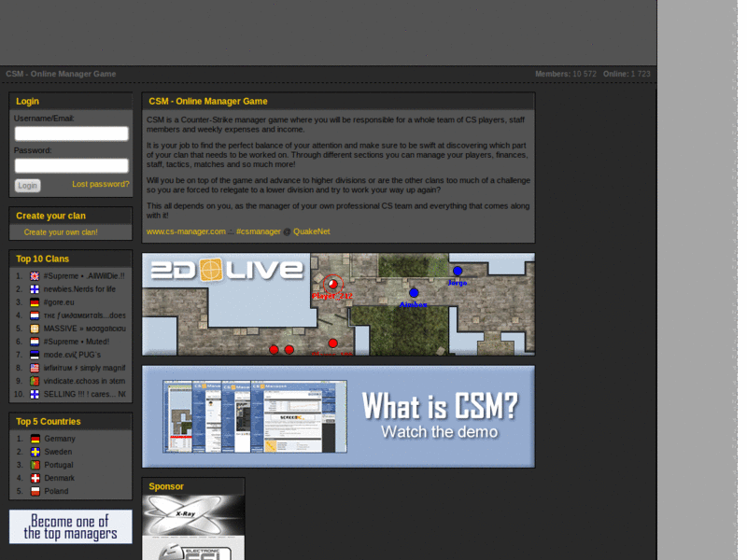Viewport: 747px width, 560px height.
Task: Click the Top 5 Countries heading
Action: [x=49, y=422]
